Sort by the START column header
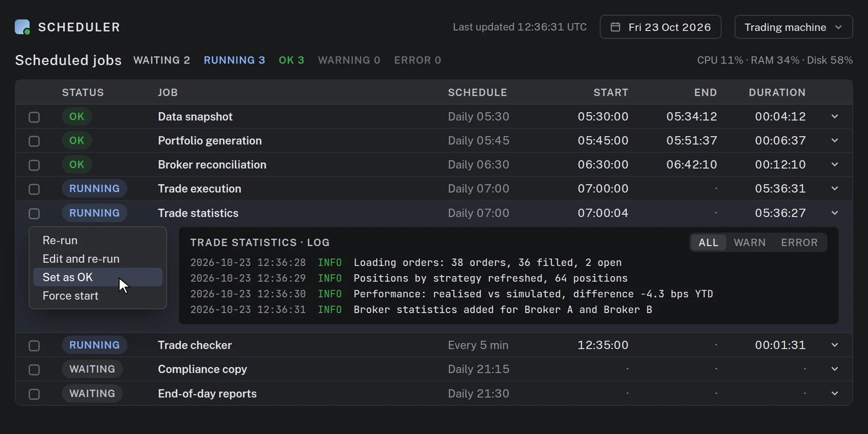The image size is (868, 434). 611,92
